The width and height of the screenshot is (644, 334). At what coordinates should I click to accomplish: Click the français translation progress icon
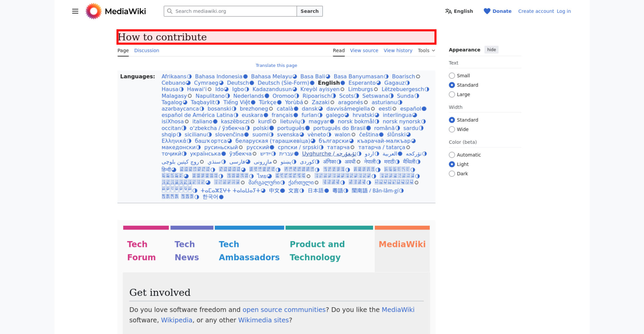point(296,115)
